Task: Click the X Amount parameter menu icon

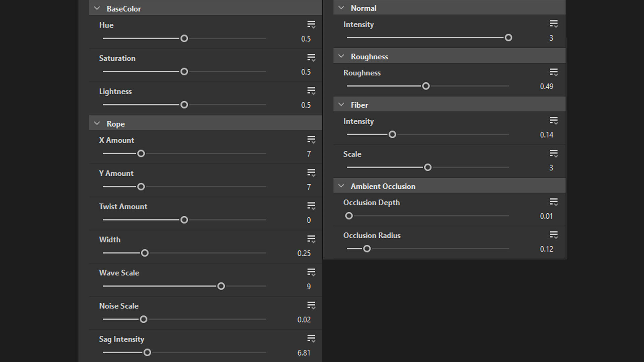Action: click(x=311, y=139)
